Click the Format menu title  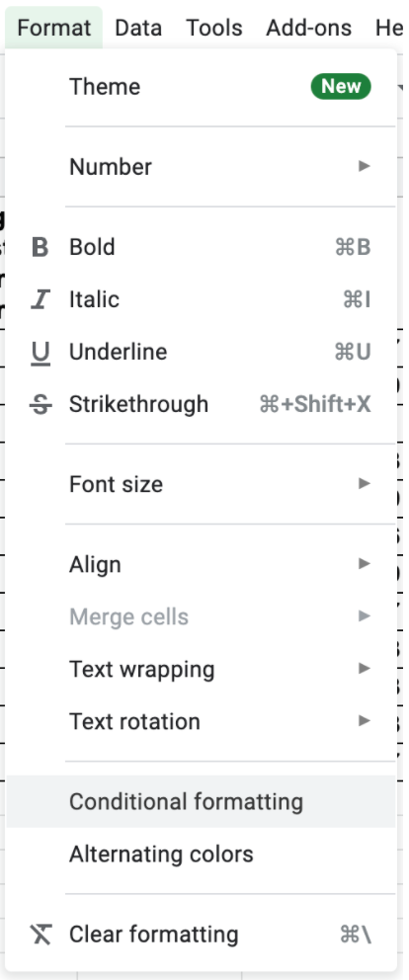pos(53,28)
